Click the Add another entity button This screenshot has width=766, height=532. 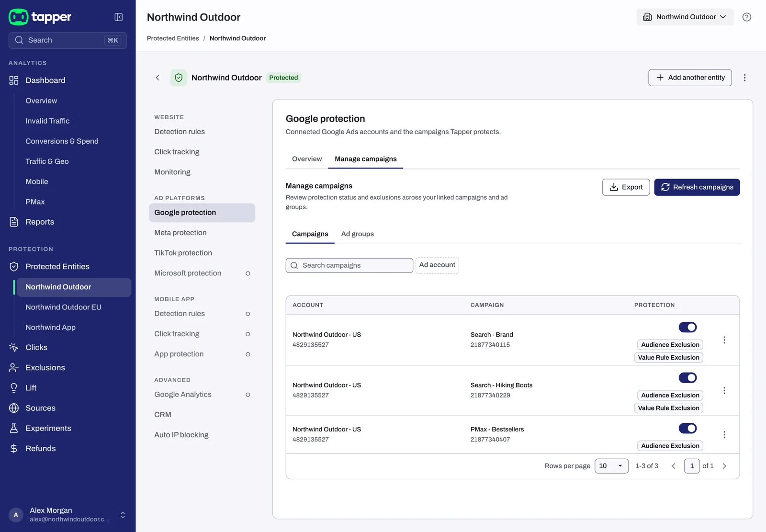690,78
